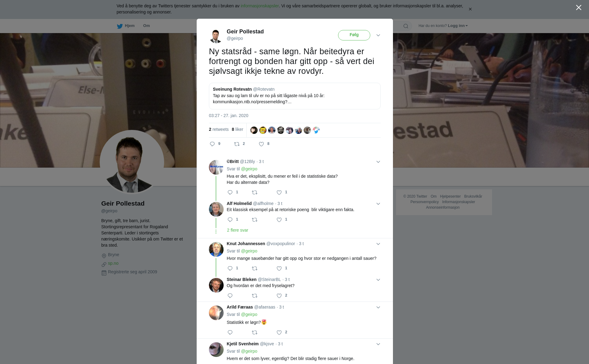The width and height of the screenshot is (589, 364).
Task: Open the Logg inn dropdown
Action: (458, 26)
